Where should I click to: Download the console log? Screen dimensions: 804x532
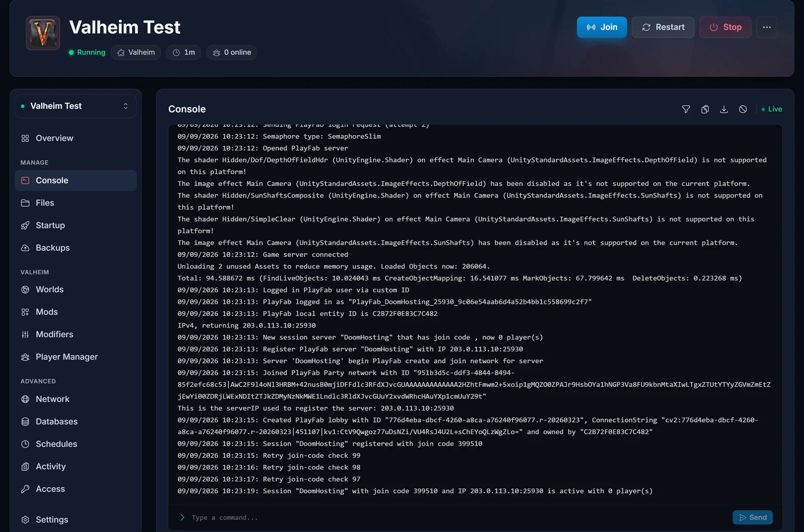724,109
